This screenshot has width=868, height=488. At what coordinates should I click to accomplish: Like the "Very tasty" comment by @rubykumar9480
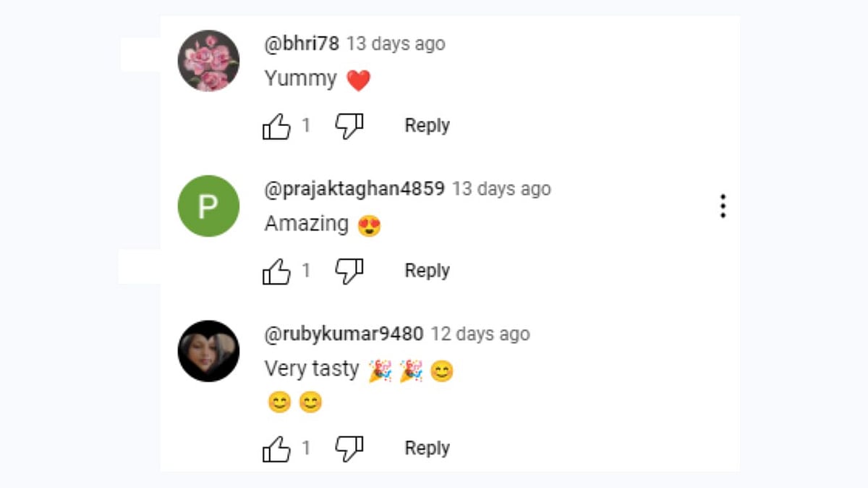pyautogui.click(x=276, y=449)
